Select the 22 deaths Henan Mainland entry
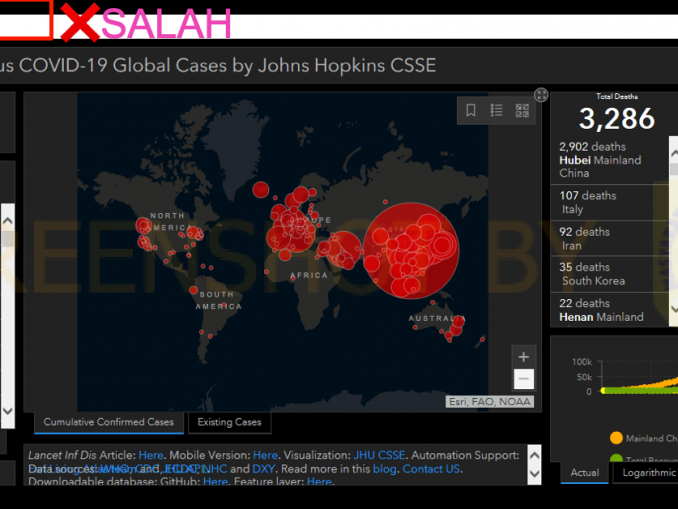The height and width of the screenshot is (509, 678). [x=609, y=310]
